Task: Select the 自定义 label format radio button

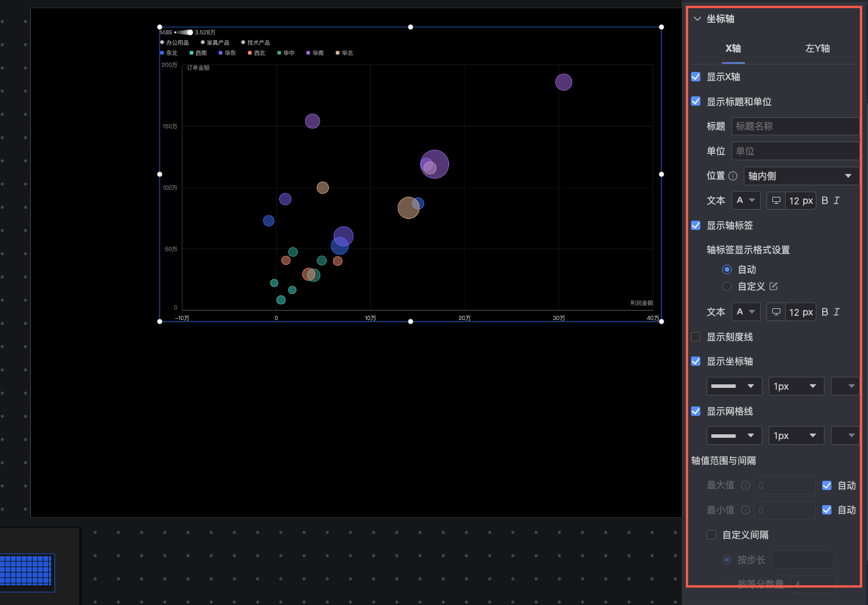Action: 727,286
